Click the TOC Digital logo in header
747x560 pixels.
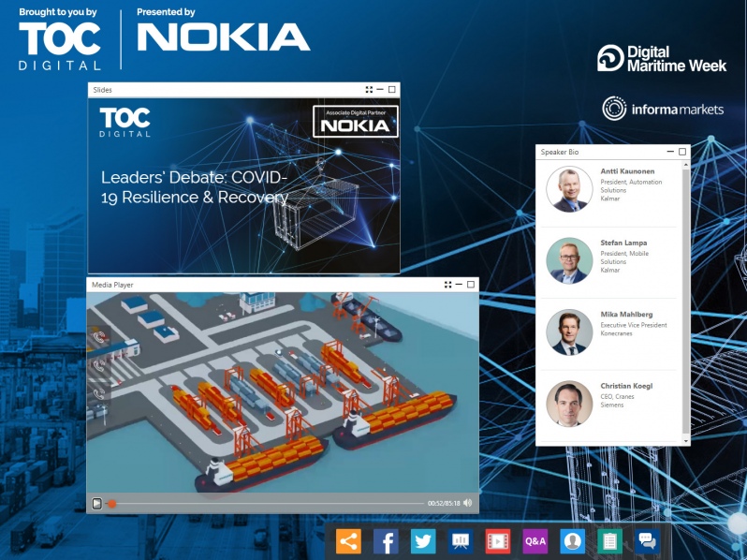pos(60,46)
